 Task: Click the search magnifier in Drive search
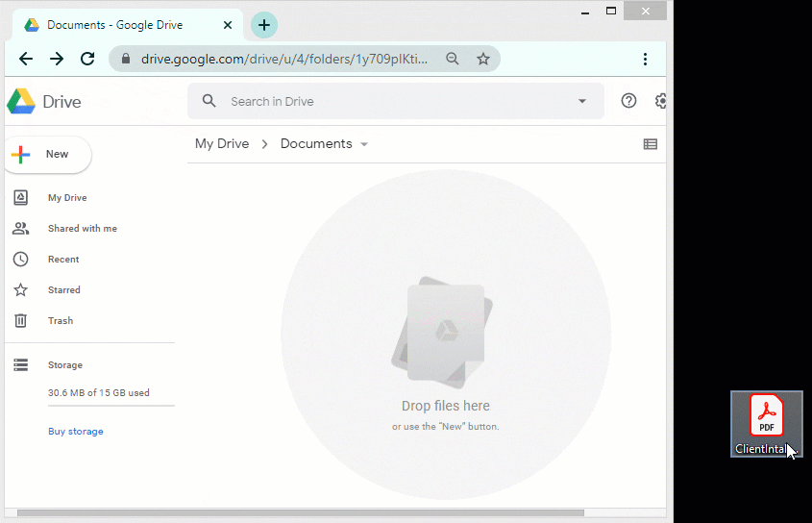click(x=209, y=101)
